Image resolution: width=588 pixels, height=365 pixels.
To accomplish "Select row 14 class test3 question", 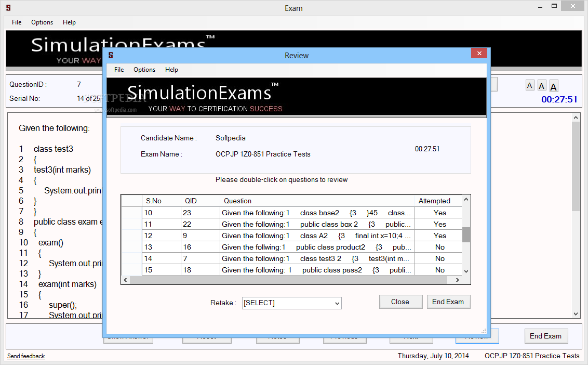I will 291,259.
